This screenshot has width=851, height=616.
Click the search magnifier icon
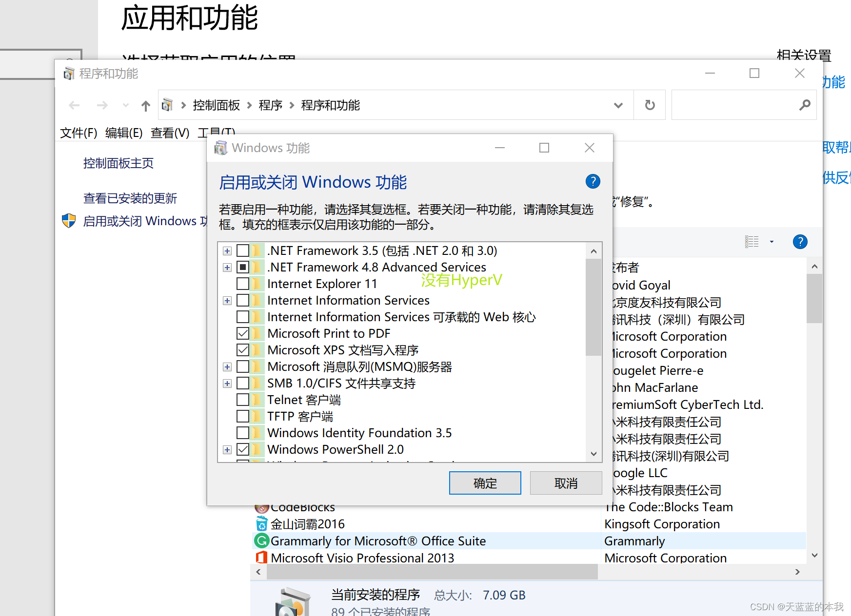tap(805, 105)
